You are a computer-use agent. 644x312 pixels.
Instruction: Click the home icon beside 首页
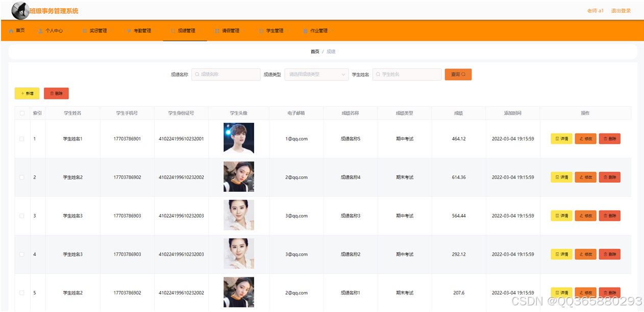coord(11,31)
